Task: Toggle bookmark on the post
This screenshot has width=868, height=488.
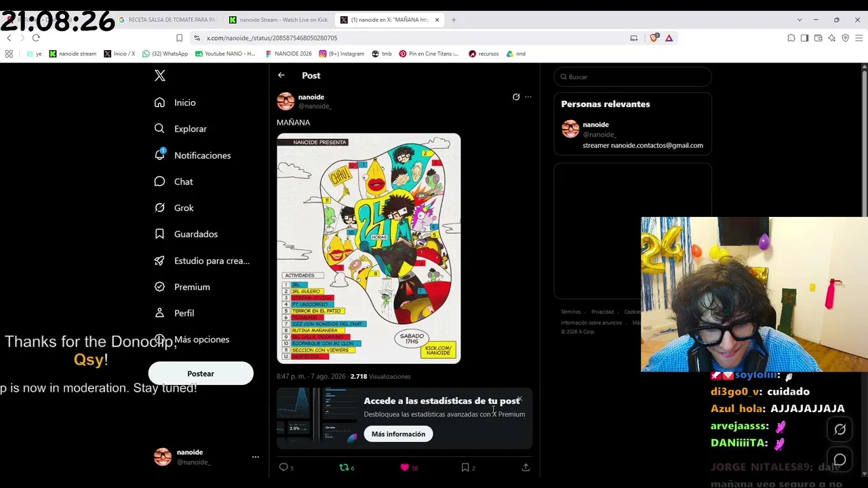Action: 465,467
